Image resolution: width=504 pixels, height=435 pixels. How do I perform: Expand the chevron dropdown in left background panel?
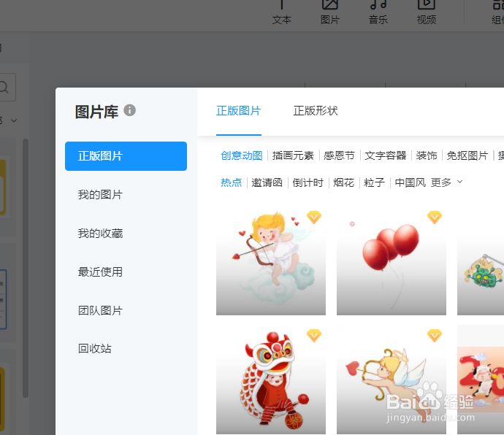[13, 121]
